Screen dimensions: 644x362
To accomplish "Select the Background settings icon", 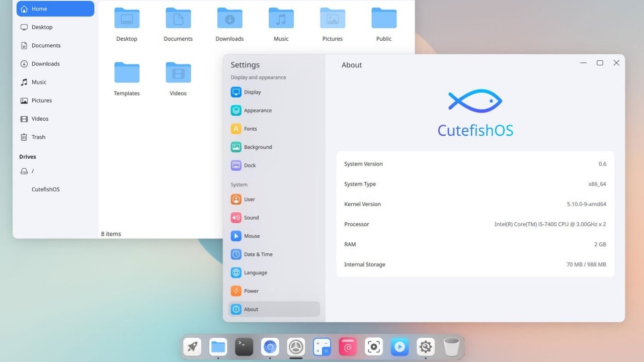I will tap(236, 147).
